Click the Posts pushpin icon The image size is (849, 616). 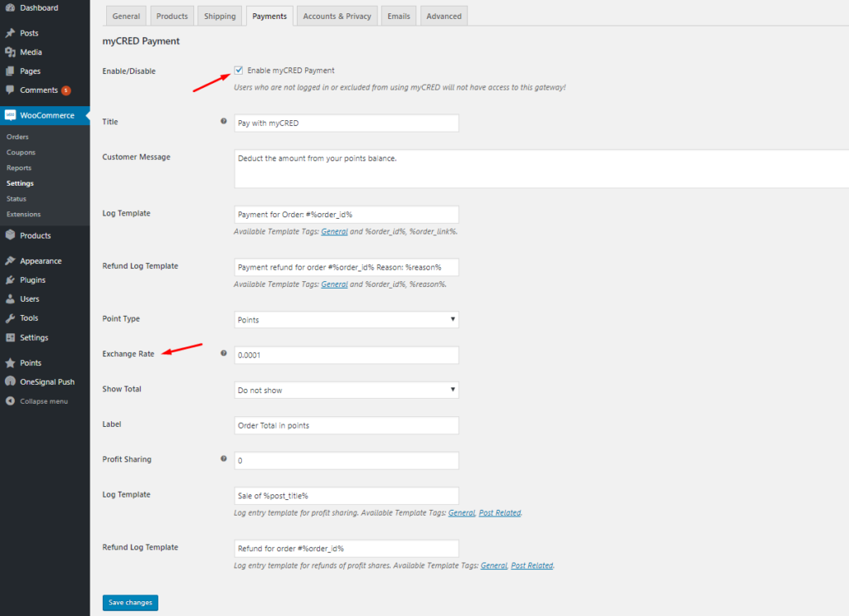coord(10,33)
